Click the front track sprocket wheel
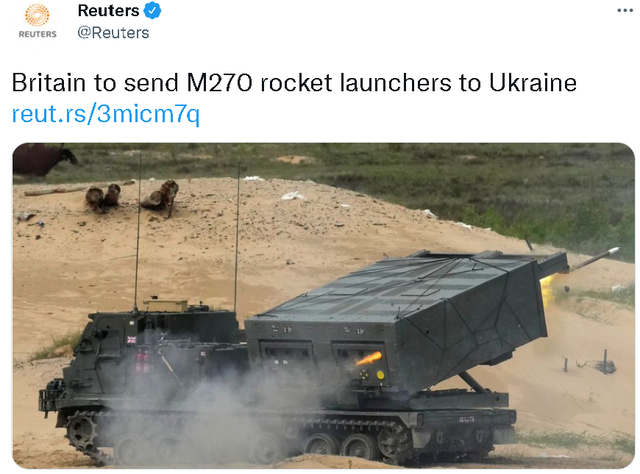Screen dimensions: 640x474 pos(82,432)
